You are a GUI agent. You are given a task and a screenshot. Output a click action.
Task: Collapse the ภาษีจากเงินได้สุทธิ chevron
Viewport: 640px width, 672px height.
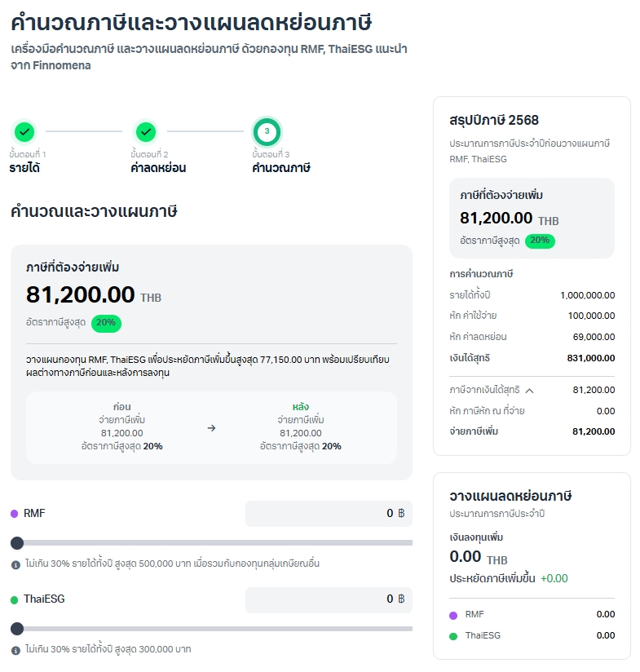pos(529,391)
